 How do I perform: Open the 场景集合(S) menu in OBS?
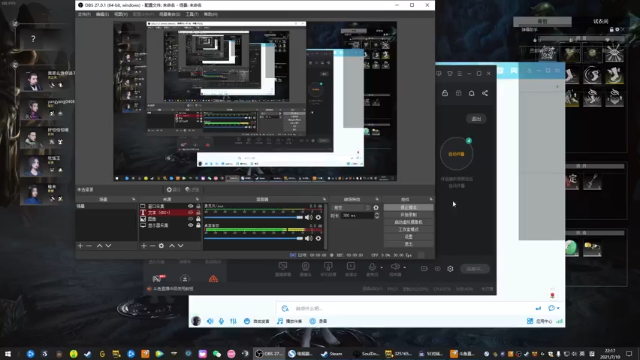169,14
